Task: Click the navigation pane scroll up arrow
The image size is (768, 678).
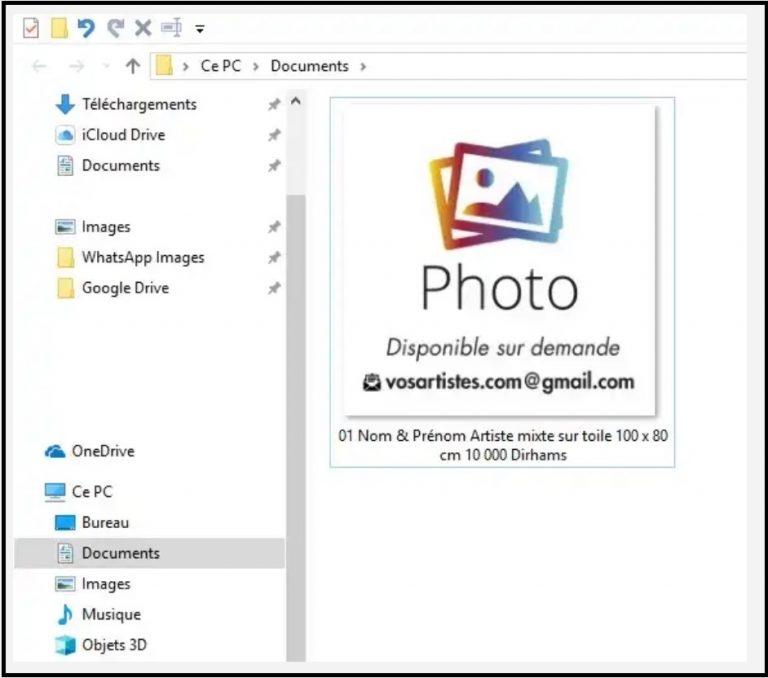Action: (295, 102)
